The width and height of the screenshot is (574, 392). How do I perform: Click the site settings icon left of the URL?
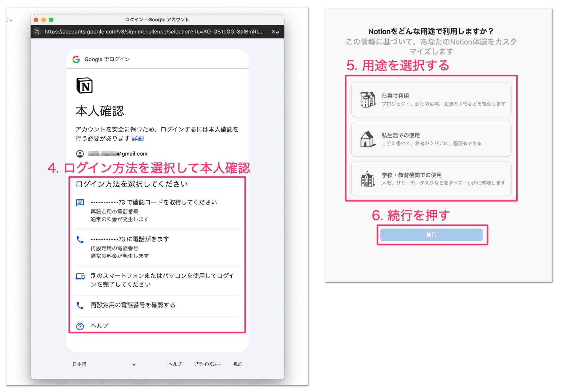pyautogui.click(x=37, y=32)
